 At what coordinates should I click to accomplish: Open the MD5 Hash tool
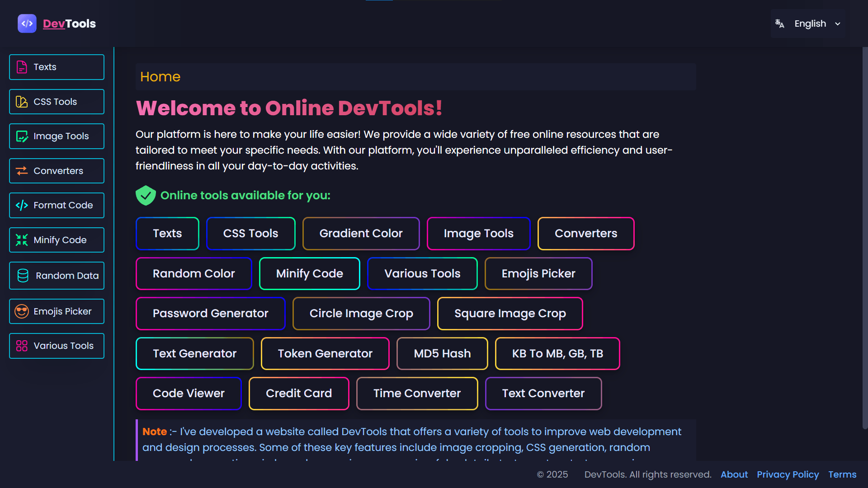pyautogui.click(x=442, y=353)
